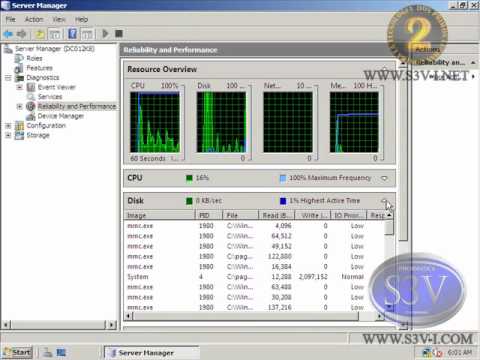
Task: Select the Device Manager tree item
Action: (x=61, y=116)
